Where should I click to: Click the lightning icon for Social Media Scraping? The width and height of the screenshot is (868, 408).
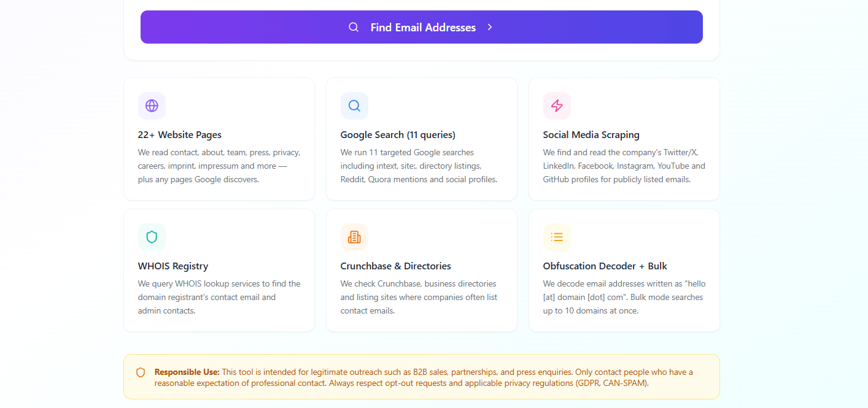pos(557,106)
